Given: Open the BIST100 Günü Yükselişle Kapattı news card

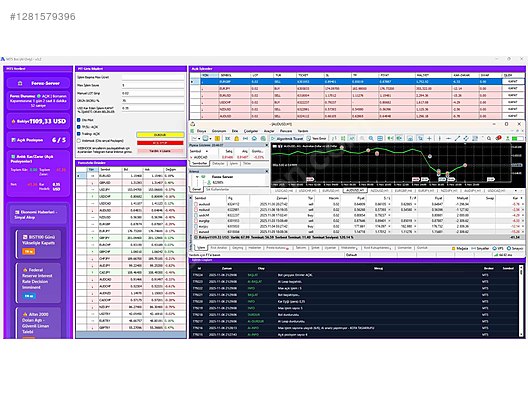Looking at the screenshot, I should (39, 244).
